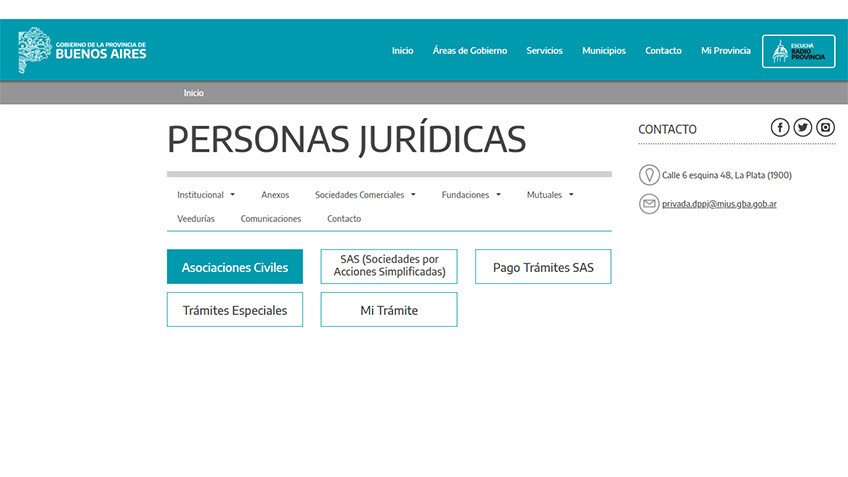Click the Inicio breadcrumb link
Screen dimensions: 848x477
point(194,93)
